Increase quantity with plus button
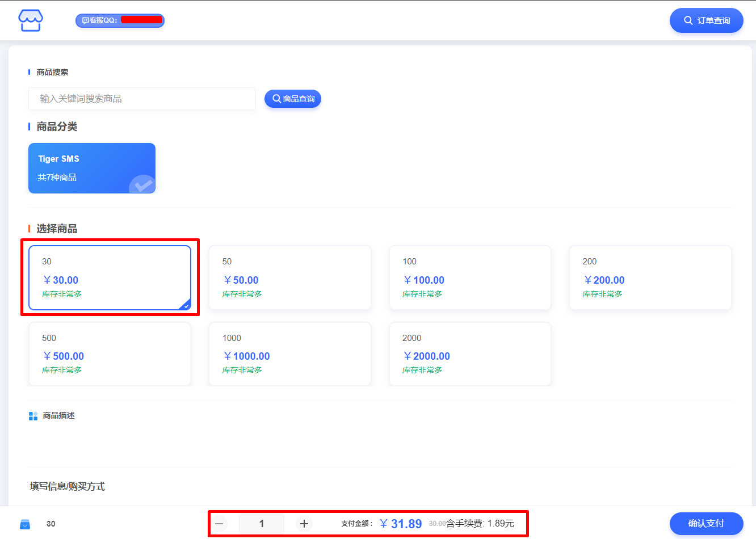This screenshot has width=756, height=539. coord(304,524)
